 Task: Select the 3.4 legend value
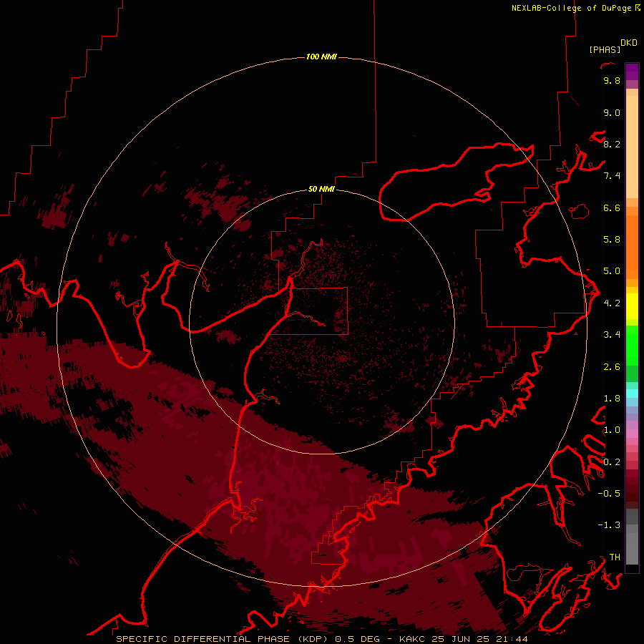[612, 335]
